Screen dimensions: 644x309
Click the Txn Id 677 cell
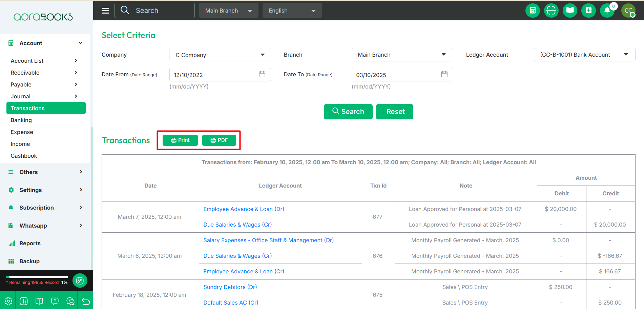tap(378, 217)
